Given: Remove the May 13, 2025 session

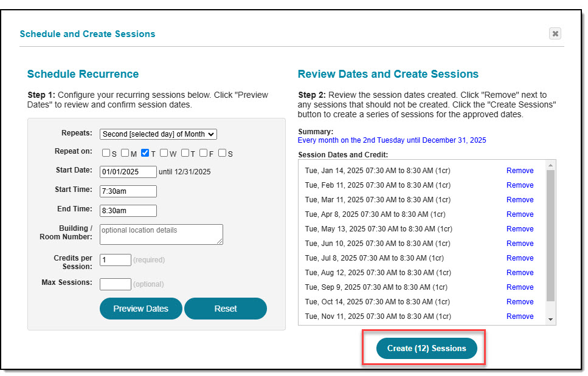Looking at the screenshot, I should point(520,229).
